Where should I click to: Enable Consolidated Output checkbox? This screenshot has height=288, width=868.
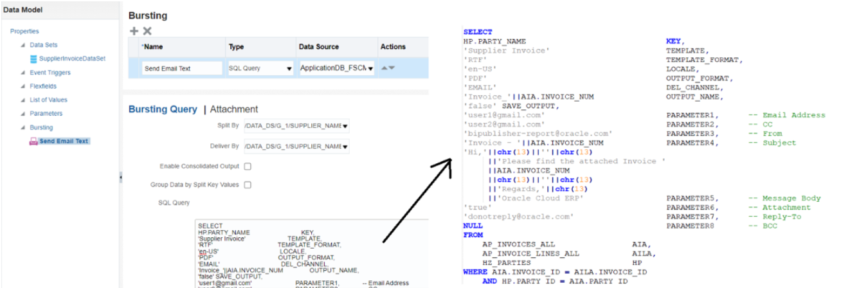tap(248, 166)
